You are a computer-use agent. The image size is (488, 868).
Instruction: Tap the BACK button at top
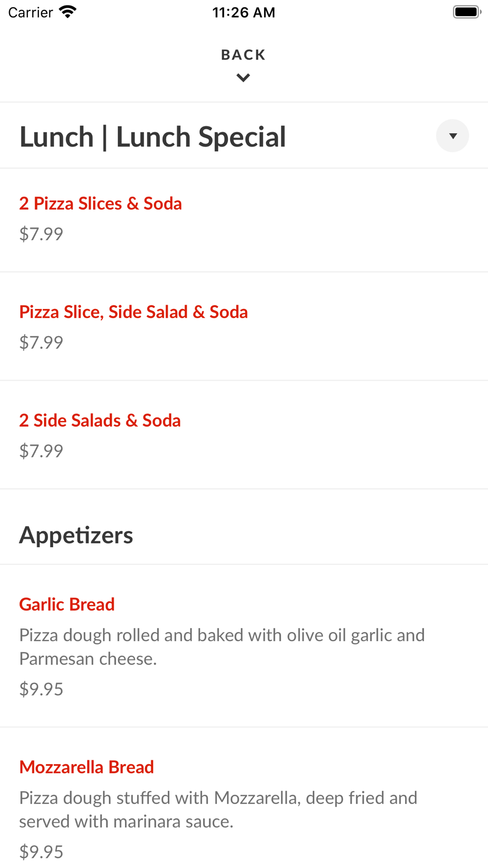(243, 55)
